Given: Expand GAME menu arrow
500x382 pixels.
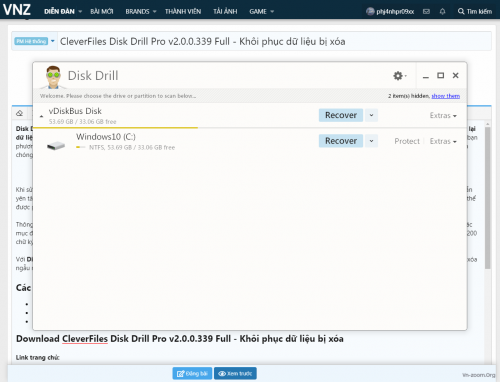Looking at the screenshot, I should click(x=272, y=12).
